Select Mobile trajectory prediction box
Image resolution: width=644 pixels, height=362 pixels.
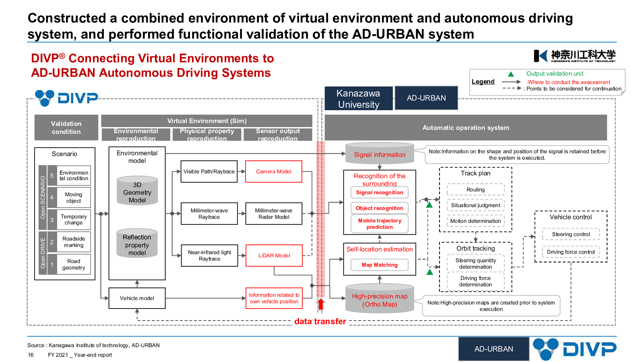click(x=380, y=224)
